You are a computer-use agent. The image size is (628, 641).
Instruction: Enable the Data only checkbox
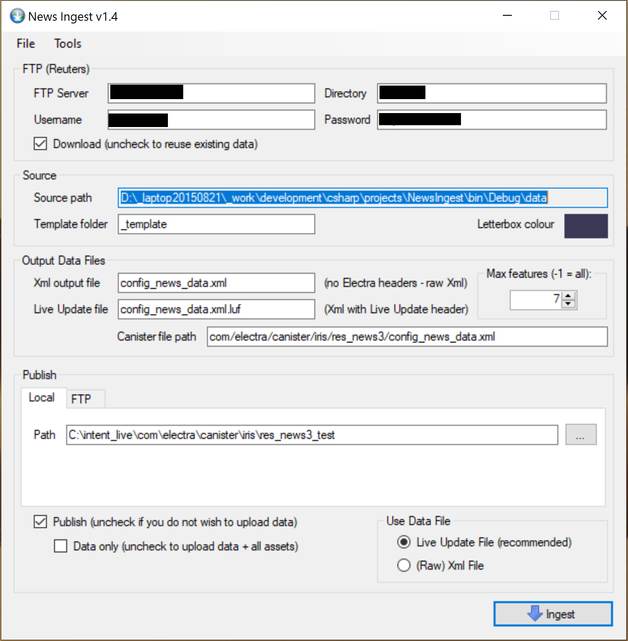click(61, 546)
